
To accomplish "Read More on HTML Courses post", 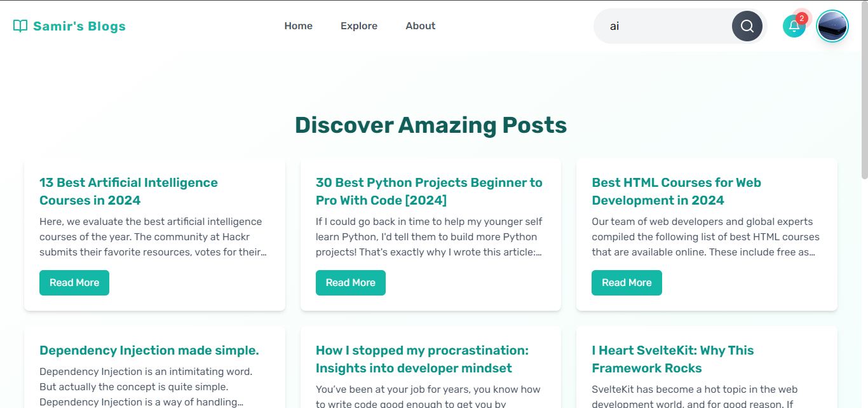I will (x=627, y=283).
